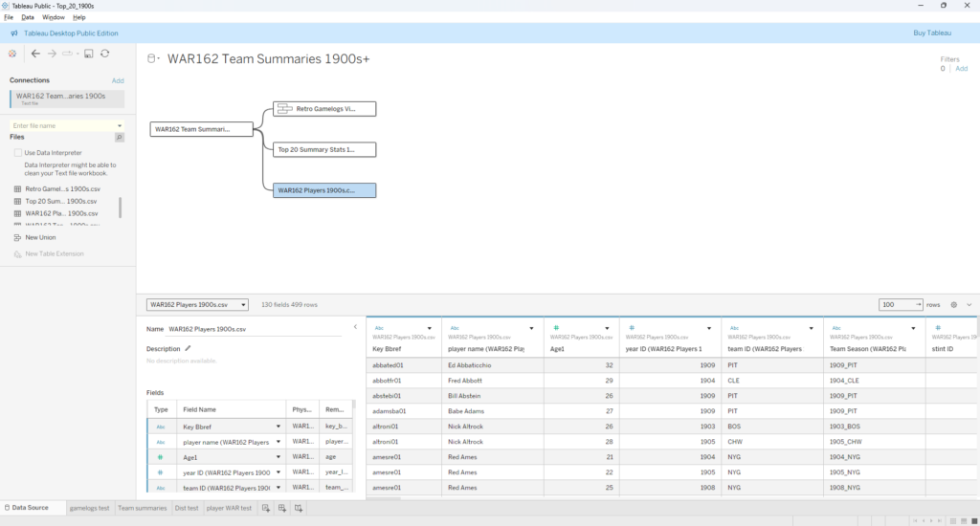Select the Retro Gamelogs table node in canvas
This screenshot has height=526, width=980.
[x=324, y=109]
